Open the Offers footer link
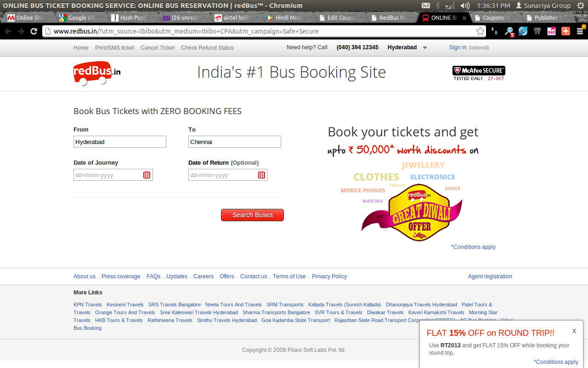 coord(227,276)
